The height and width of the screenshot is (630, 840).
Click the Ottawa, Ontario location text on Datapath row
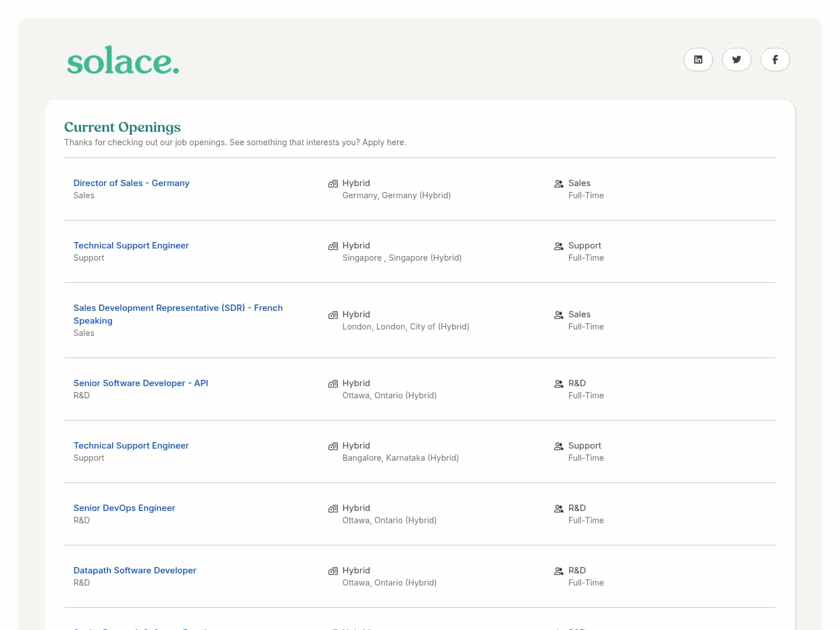(390, 582)
